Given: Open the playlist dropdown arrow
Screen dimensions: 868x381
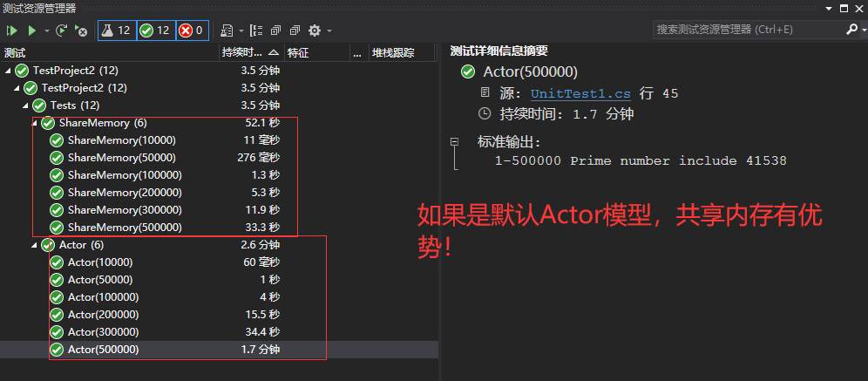Looking at the screenshot, I should coord(241,31).
